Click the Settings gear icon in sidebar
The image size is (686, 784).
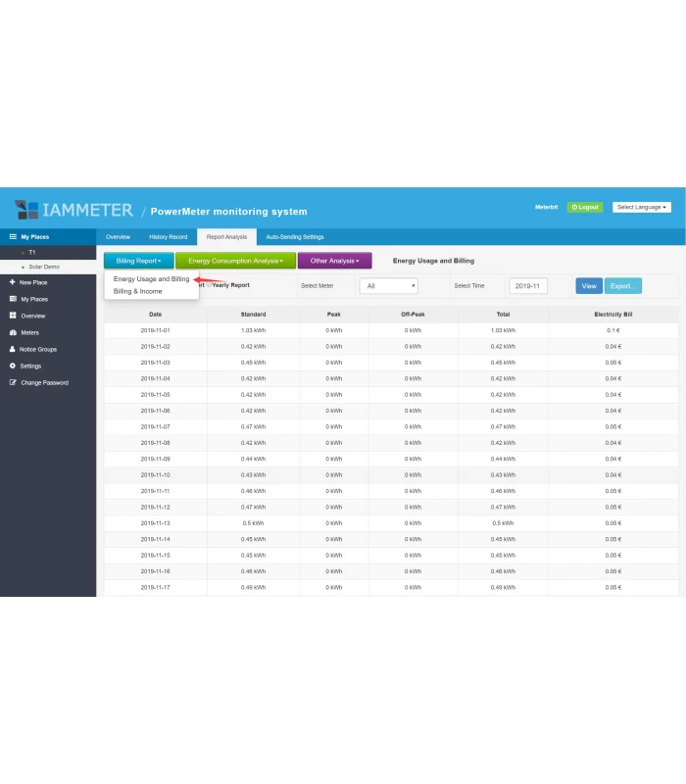click(x=13, y=366)
